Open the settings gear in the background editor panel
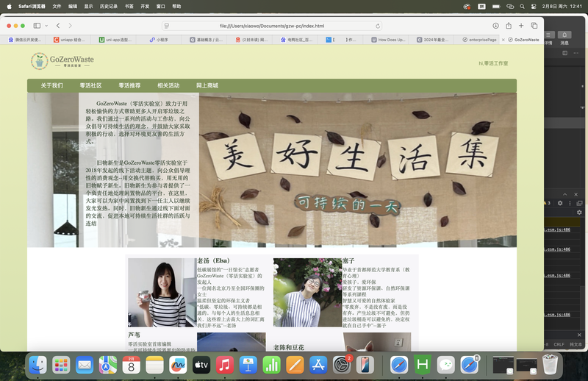The height and width of the screenshot is (381, 588). [560, 203]
